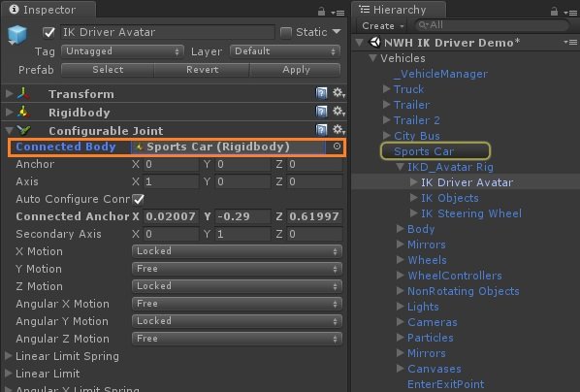Screen dimensions: 580x392
Task: Switch to the Hierarchy tab
Action: coord(400,10)
